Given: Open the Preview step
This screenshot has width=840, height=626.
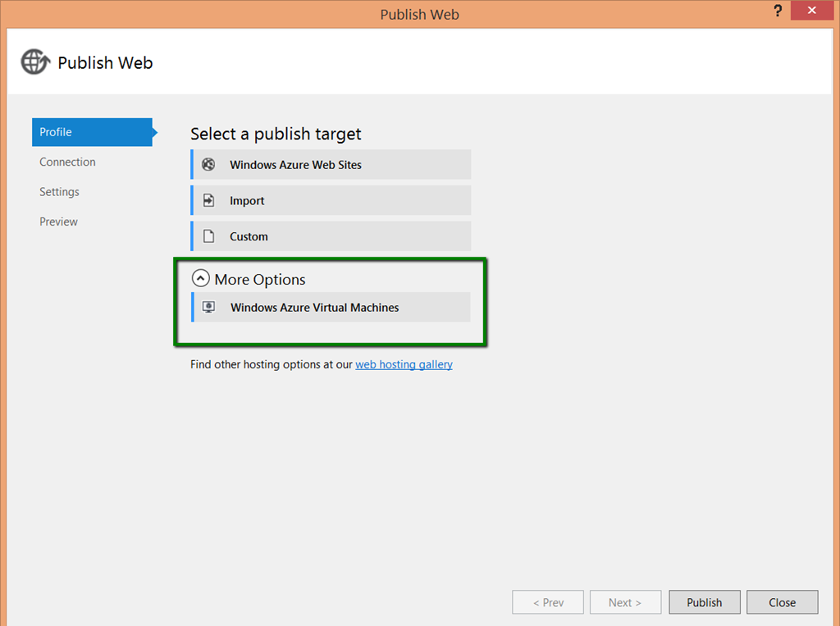Looking at the screenshot, I should 58,222.
